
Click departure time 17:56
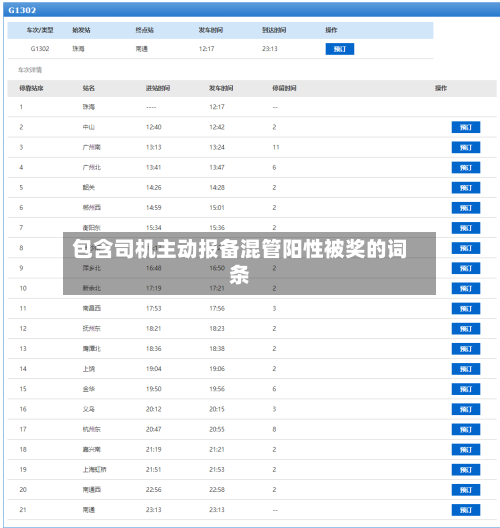pos(217,308)
